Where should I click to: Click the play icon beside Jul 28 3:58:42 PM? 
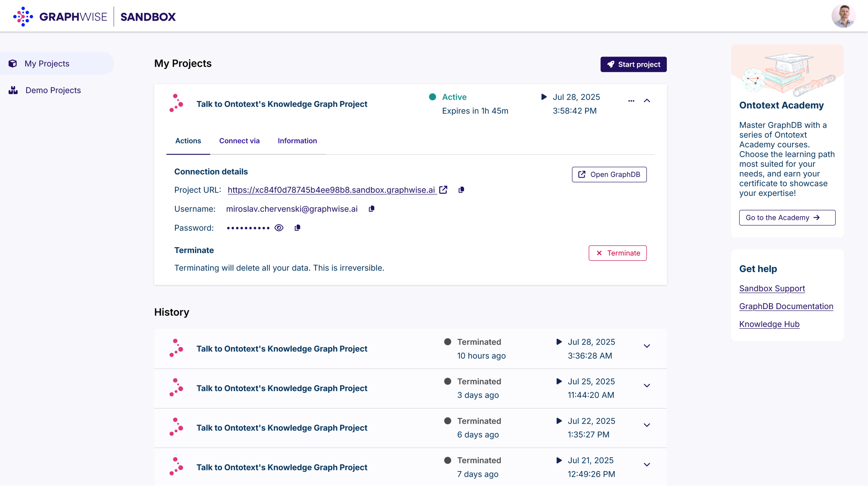point(544,97)
